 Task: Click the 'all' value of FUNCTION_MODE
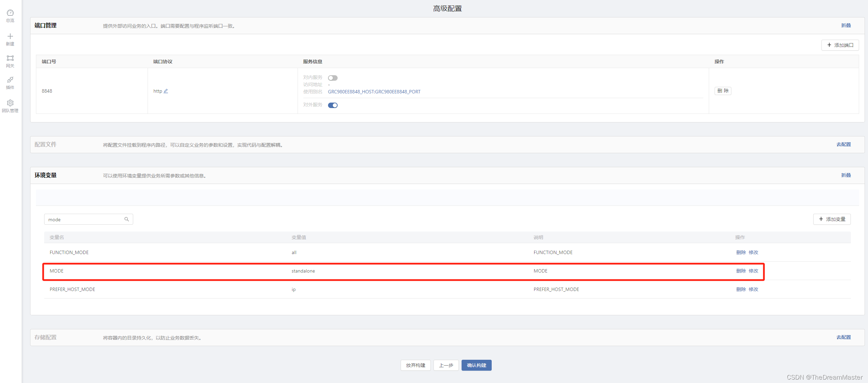[294, 252]
